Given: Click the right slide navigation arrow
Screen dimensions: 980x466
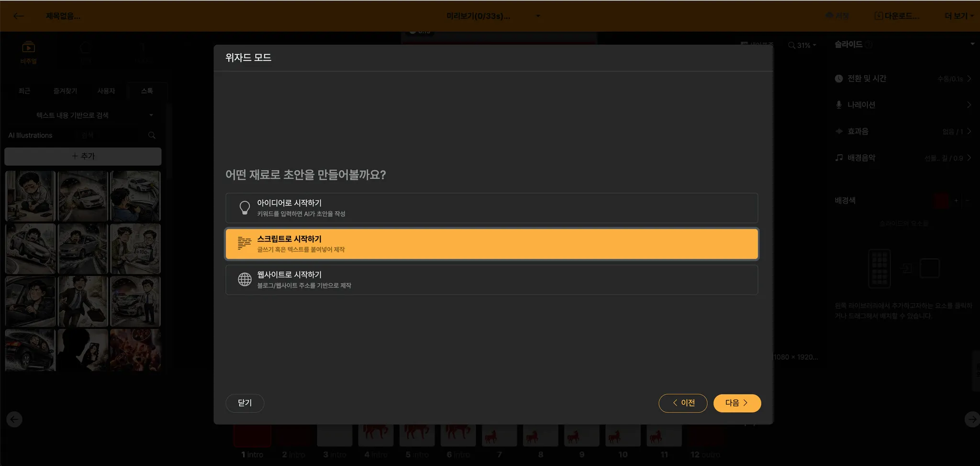Looking at the screenshot, I should pyautogui.click(x=971, y=420).
